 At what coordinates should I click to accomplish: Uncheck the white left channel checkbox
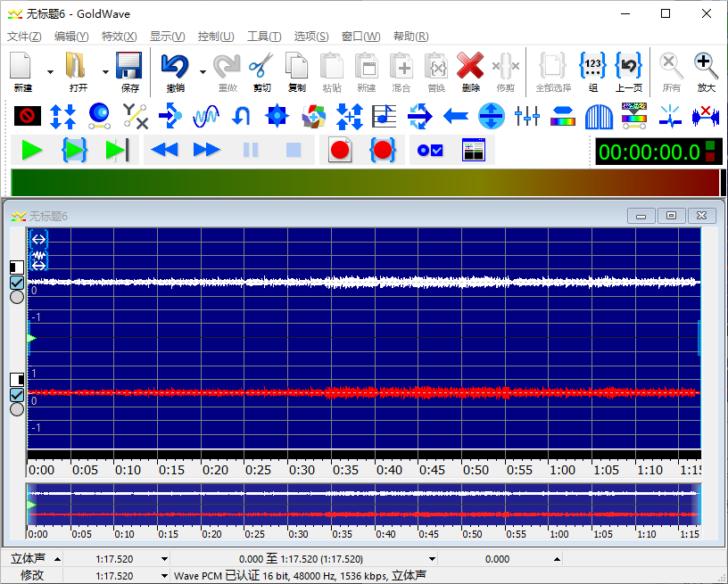[16, 283]
